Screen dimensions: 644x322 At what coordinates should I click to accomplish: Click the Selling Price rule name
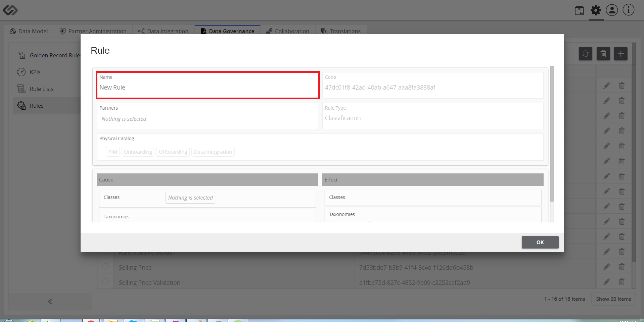coord(135,267)
